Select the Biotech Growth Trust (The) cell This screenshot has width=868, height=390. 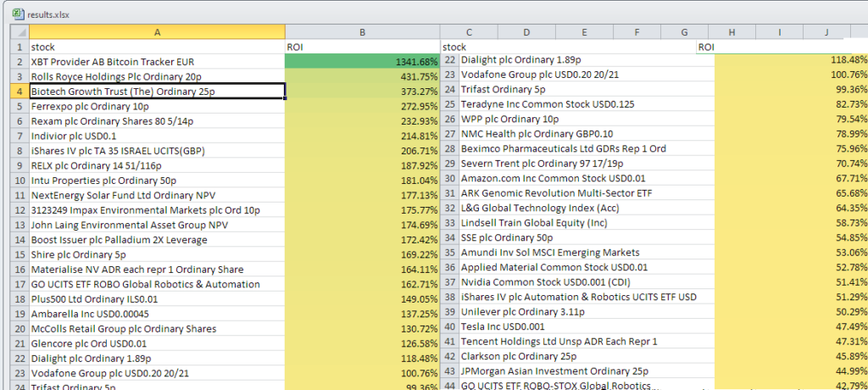pos(157,92)
